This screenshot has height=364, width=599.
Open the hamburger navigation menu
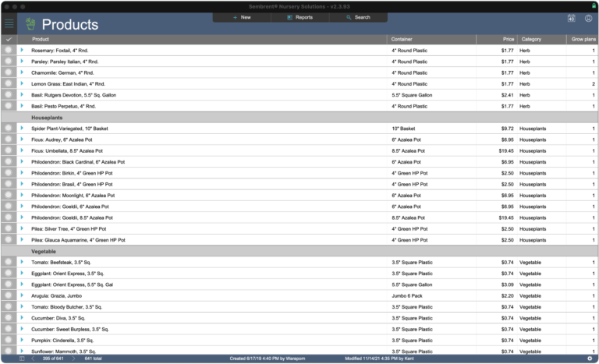point(9,23)
